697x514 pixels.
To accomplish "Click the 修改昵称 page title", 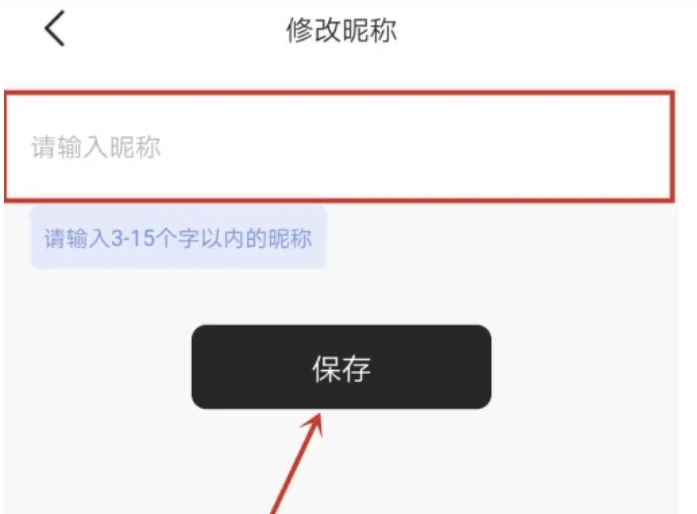I will 341,30.
